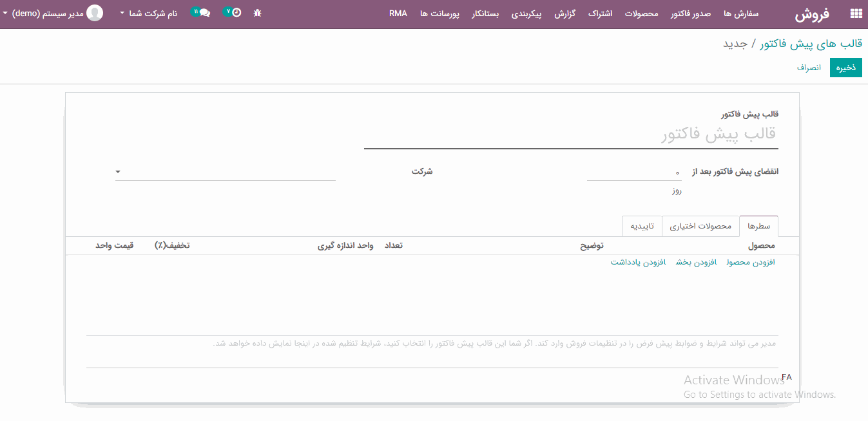The height and width of the screenshot is (421, 868).
Task: Open the RMA menu
Action: tap(398, 14)
